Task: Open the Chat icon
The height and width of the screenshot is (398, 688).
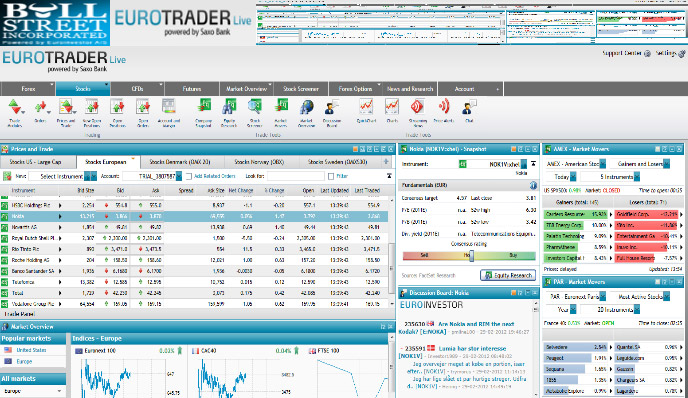Action: (x=469, y=107)
